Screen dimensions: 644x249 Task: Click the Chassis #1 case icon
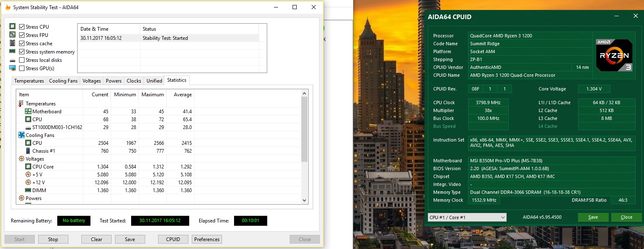28,151
